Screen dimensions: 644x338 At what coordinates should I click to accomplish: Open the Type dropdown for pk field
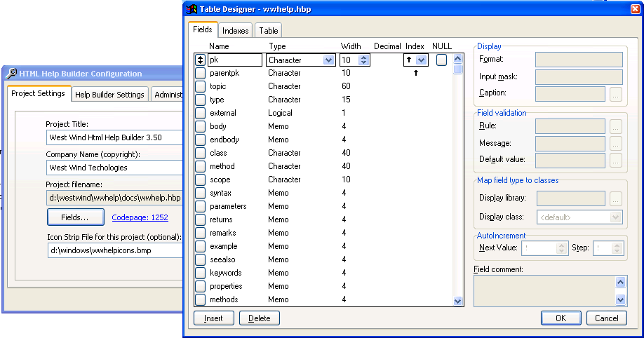328,60
